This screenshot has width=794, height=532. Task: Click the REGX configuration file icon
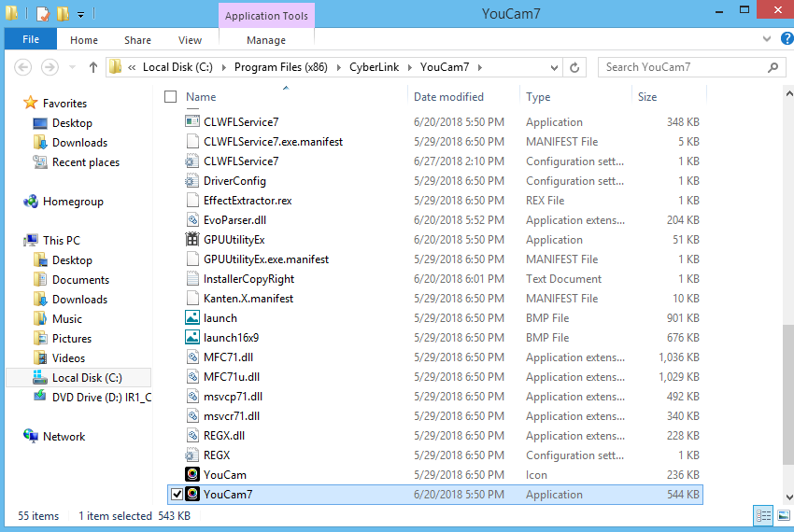pos(191,455)
